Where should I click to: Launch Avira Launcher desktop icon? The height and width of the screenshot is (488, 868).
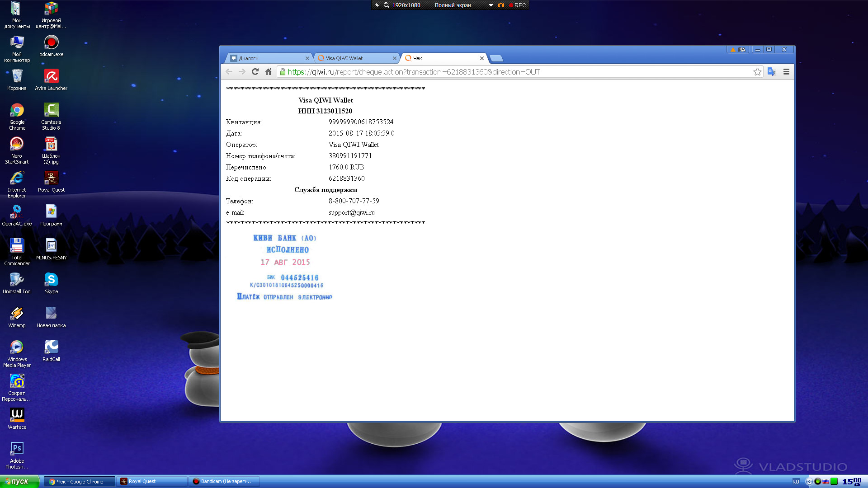51,80
